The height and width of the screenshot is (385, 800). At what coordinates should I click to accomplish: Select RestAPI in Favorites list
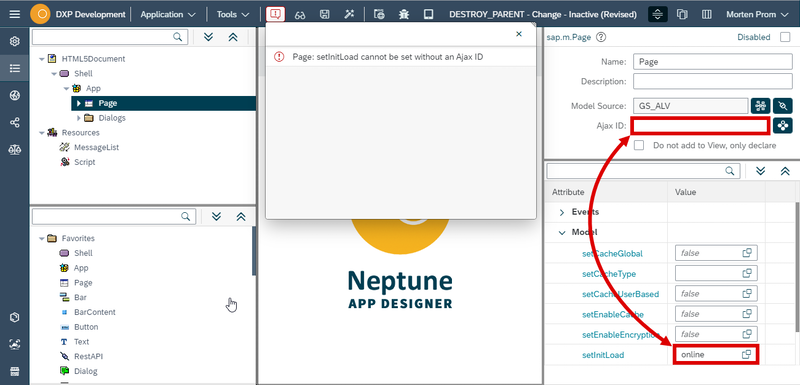click(x=88, y=356)
